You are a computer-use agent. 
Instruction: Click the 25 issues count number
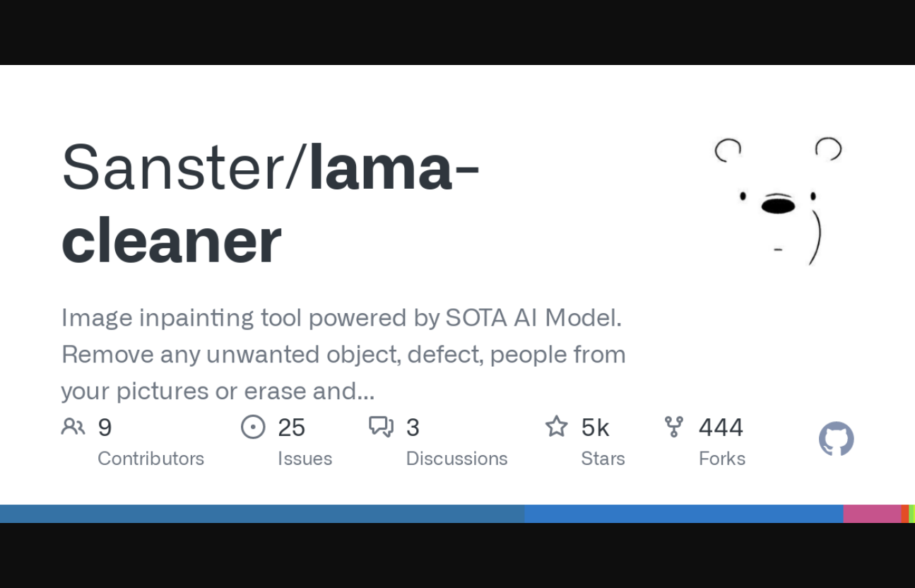click(291, 428)
